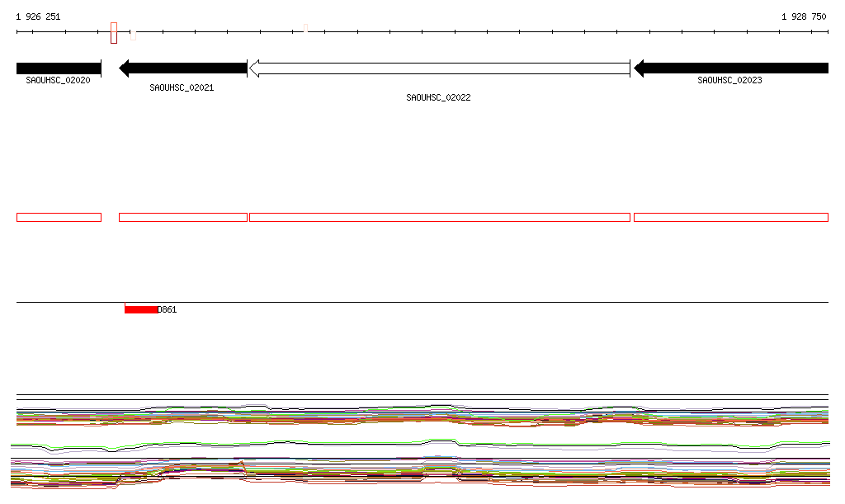
Task: Click the pale marker near the ruler's middle
Action: click(305, 28)
